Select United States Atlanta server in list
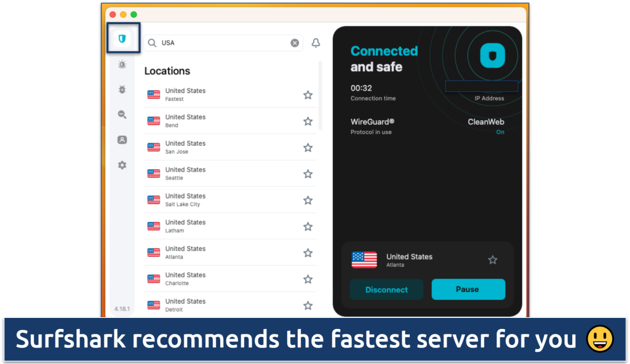The height and width of the screenshot is (364, 630). (230, 252)
